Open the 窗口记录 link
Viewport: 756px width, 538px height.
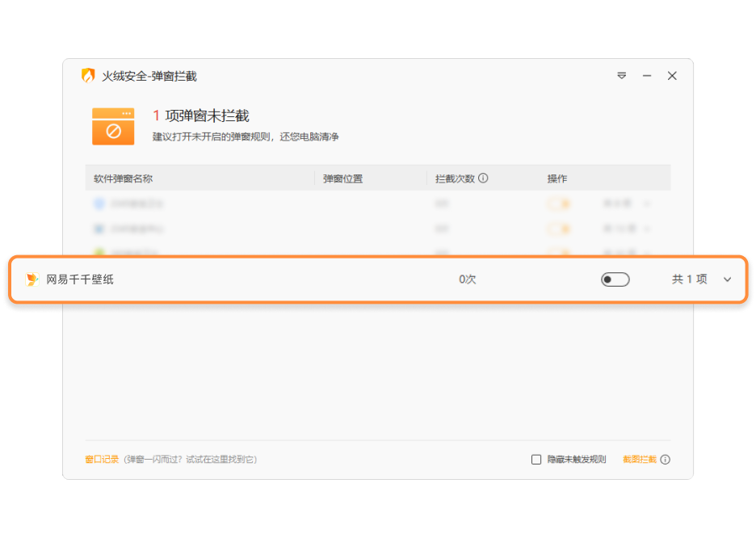102,460
